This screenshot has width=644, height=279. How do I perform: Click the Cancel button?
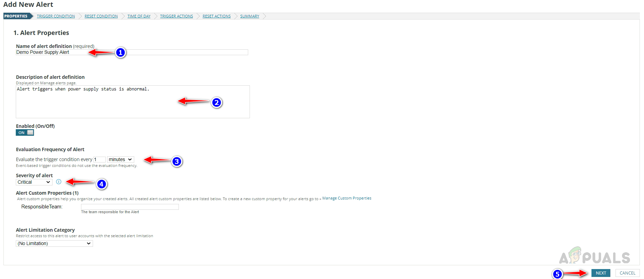[x=627, y=273]
